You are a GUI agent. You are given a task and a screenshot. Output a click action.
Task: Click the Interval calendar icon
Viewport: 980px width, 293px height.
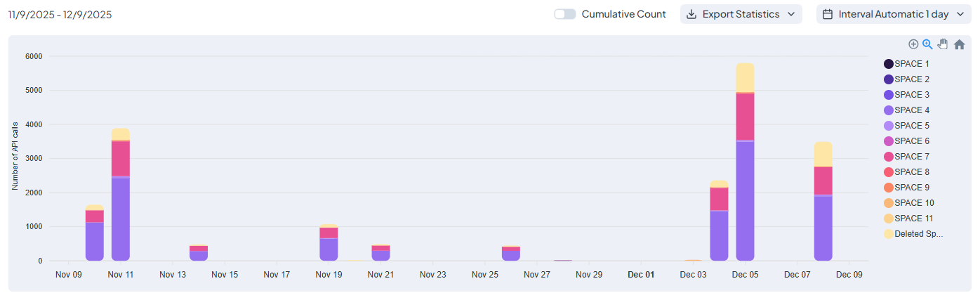click(x=828, y=14)
